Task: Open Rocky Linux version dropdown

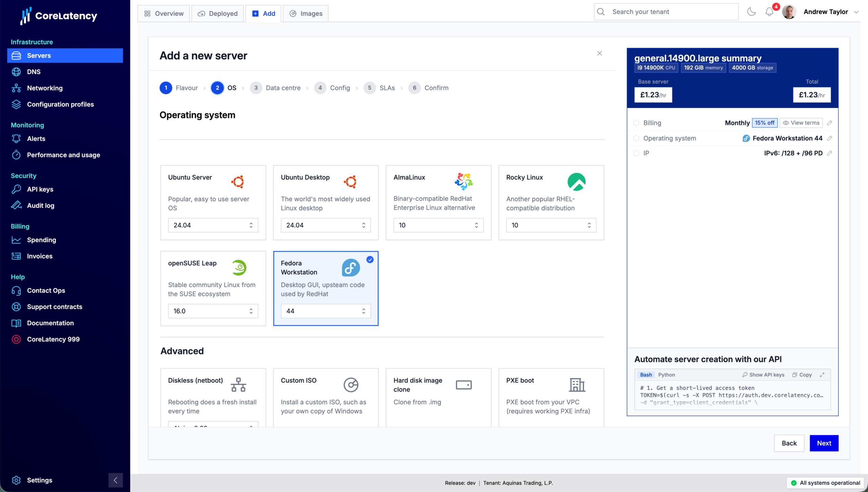Action: click(x=551, y=225)
